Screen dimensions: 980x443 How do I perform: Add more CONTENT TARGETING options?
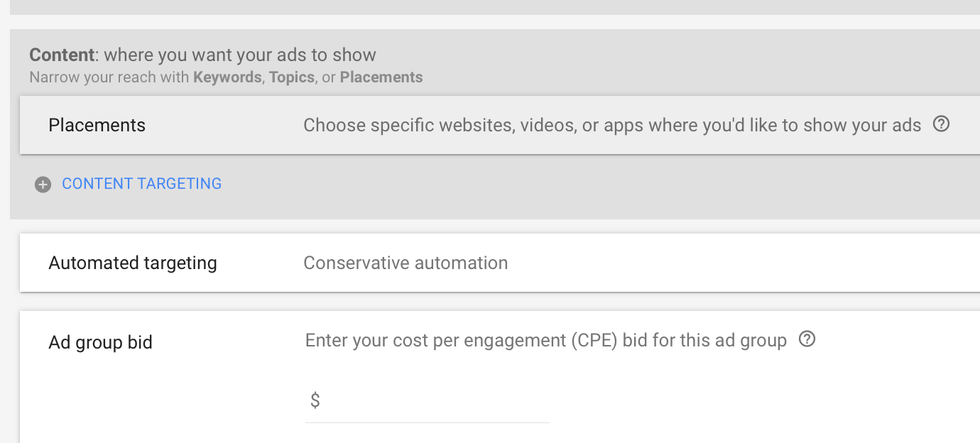[x=141, y=184]
